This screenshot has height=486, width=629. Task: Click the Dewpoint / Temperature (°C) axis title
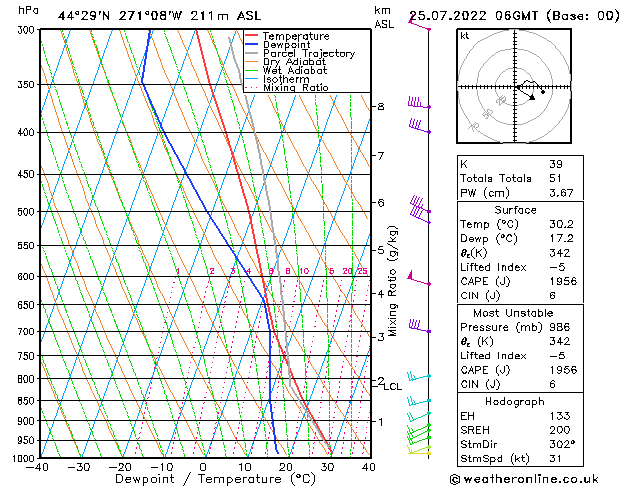tap(215, 479)
